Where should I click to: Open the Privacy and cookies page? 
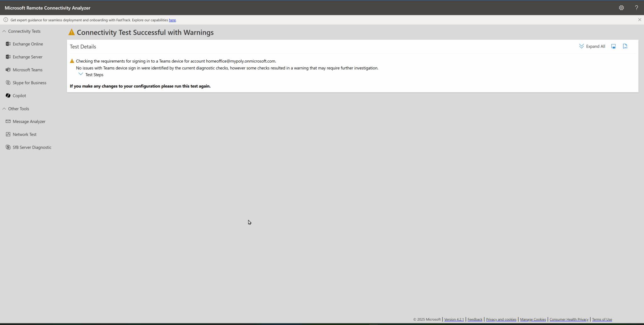[x=501, y=319]
